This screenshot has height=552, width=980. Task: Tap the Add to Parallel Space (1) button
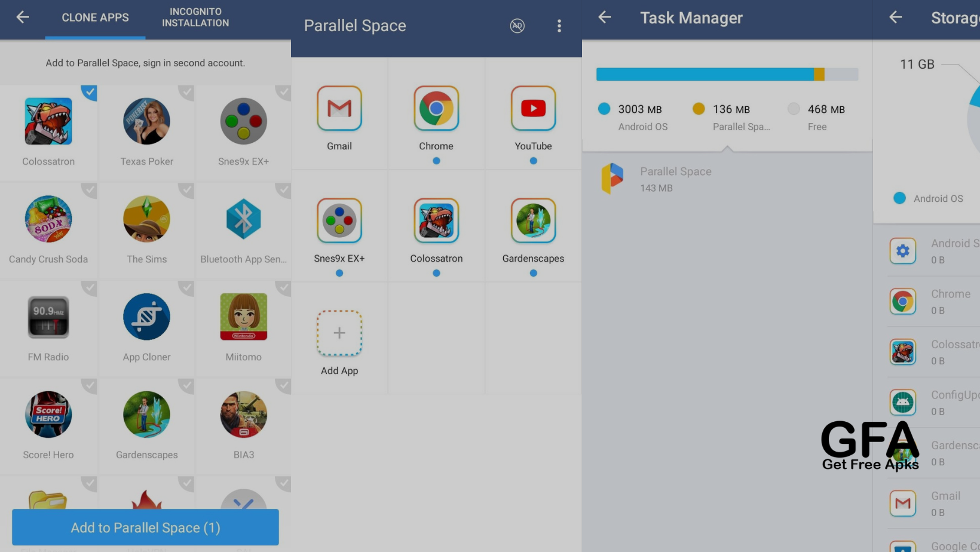[x=145, y=527]
